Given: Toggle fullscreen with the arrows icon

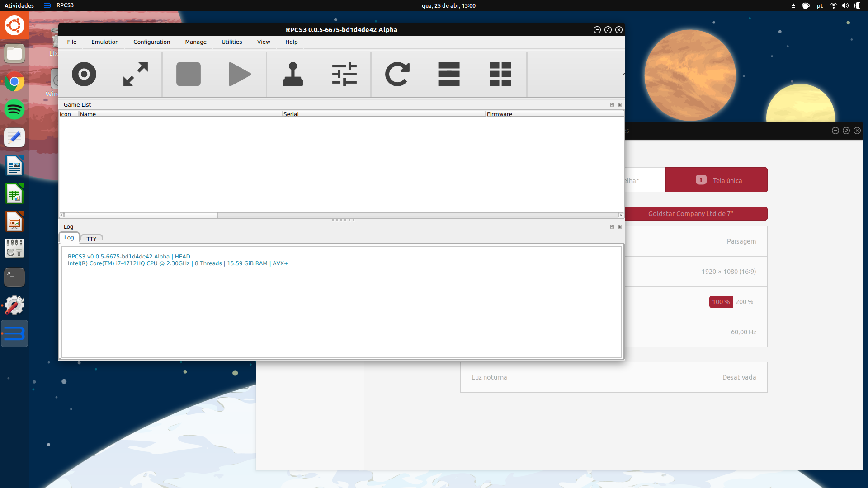Looking at the screenshot, I should (x=136, y=74).
